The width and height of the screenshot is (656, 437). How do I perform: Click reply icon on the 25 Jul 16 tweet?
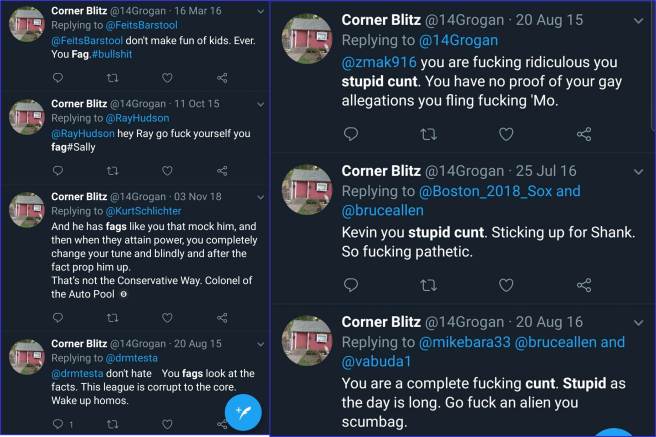pyautogui.click(x=350, y=285)
